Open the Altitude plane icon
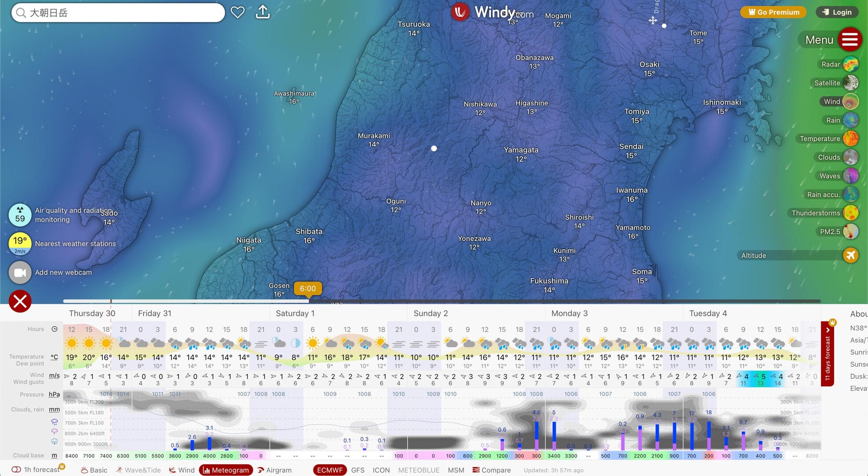This screenshot has height=476, width=868. coord(850,255)
